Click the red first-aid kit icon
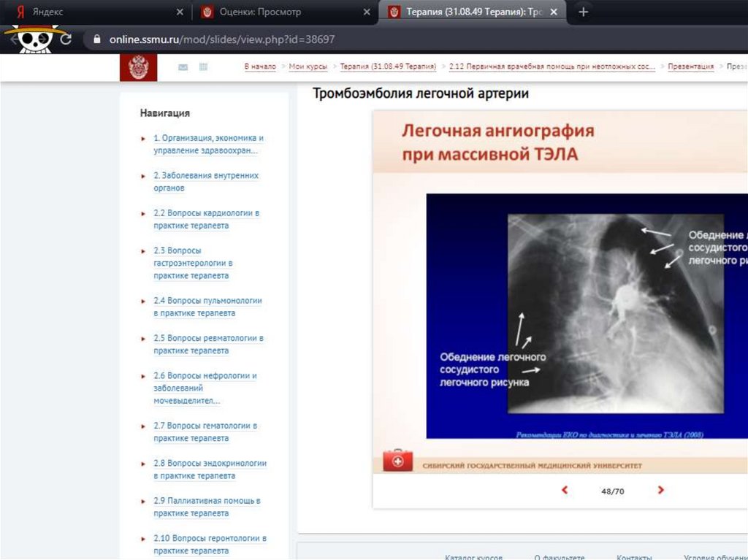Screen dimensions: 748x560 point(397,460)
